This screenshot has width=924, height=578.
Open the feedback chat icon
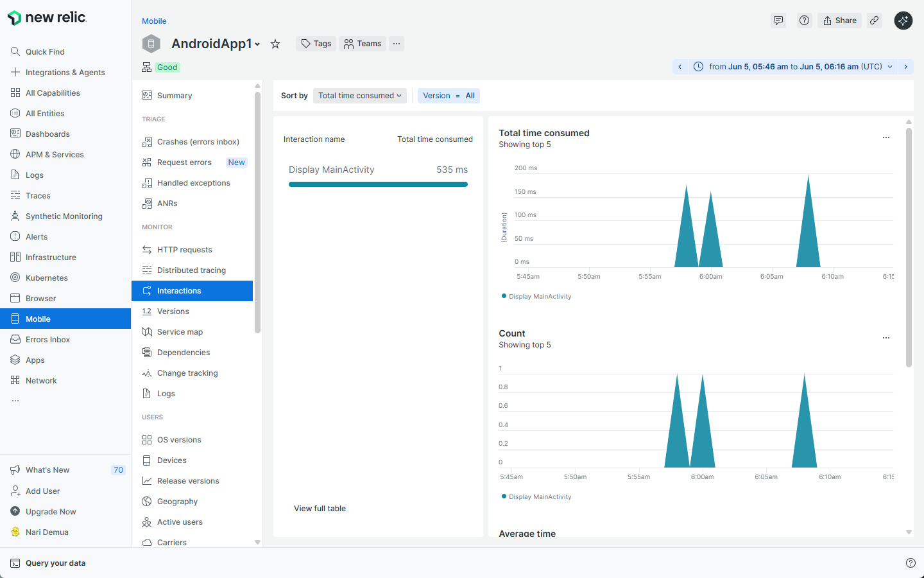coord(778,21)
